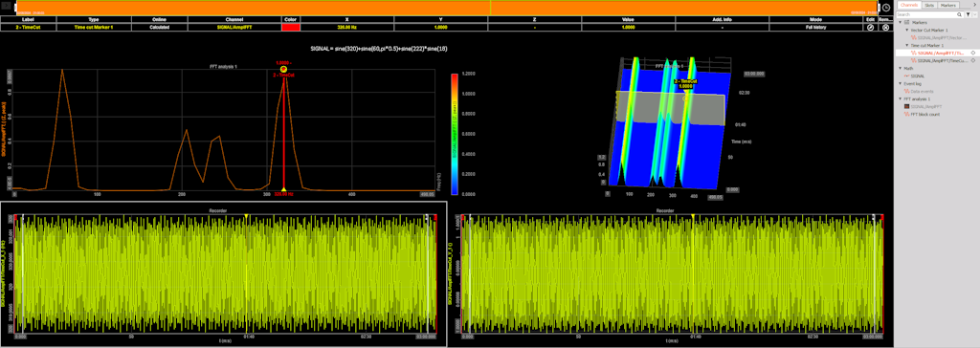Remove the TimeCut marker with X icon
The image size is (980, 348).
pos(885,28)
